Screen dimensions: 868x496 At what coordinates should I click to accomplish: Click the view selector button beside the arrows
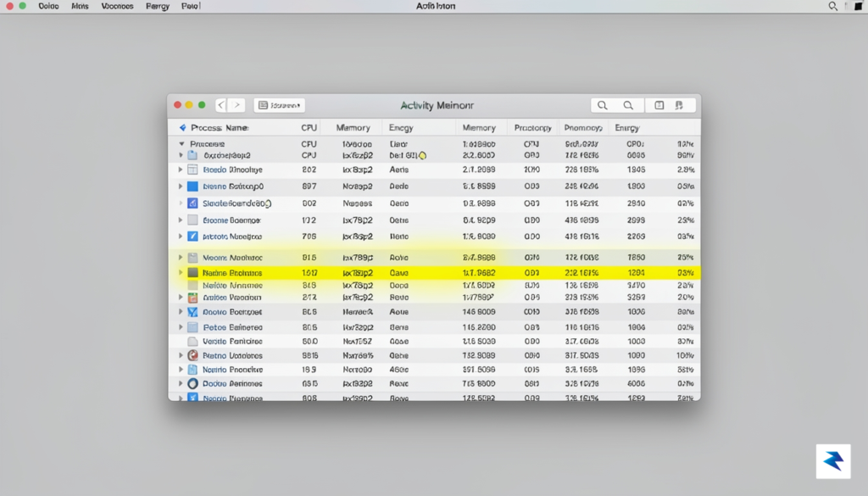tap(280, 105)
